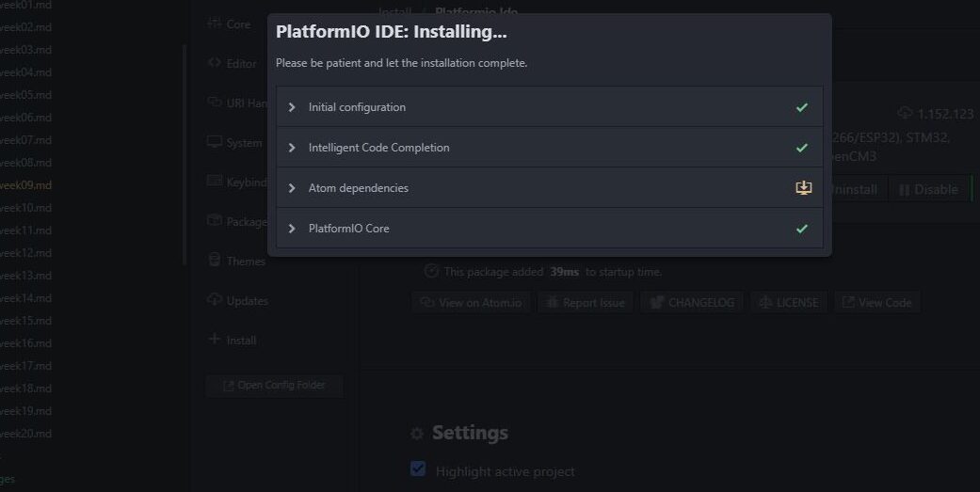Click the Core sliders icon

[x=215, y=24]
